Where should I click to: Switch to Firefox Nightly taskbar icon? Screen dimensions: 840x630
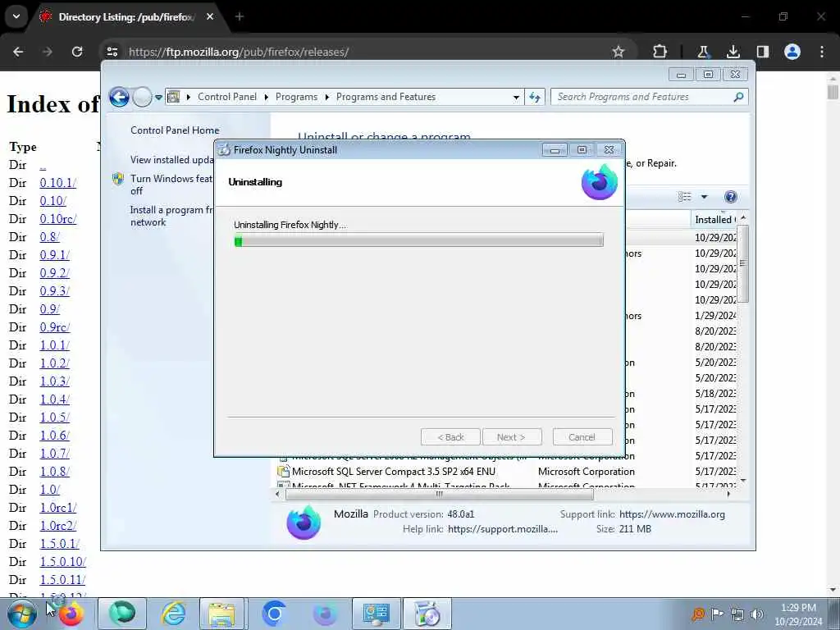(325, 614)
